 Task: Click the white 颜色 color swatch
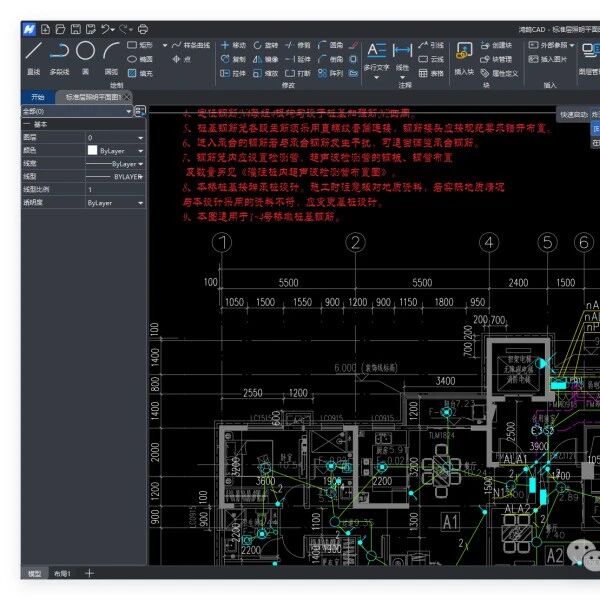92,150
